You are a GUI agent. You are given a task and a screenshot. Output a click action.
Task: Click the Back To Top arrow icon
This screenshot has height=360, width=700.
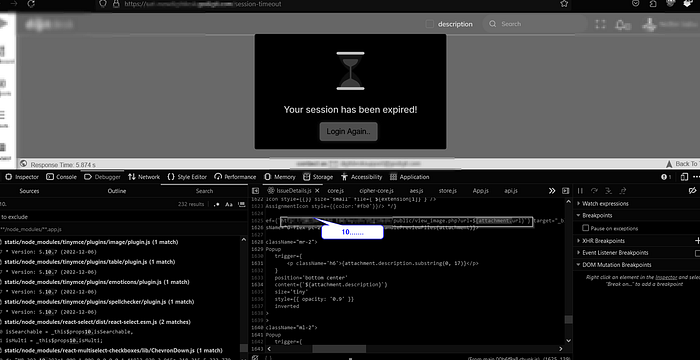click(669, 164)
